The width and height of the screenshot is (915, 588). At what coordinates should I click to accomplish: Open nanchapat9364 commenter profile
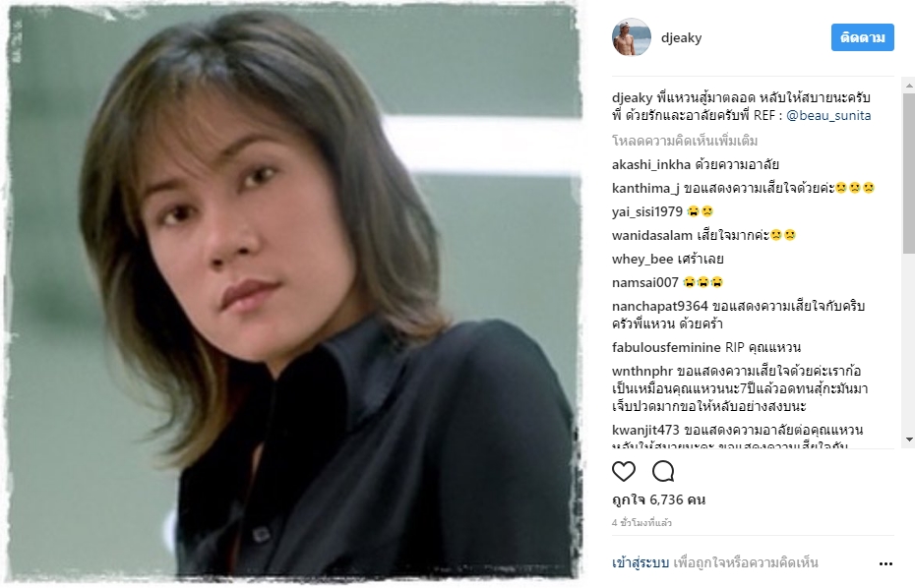click(x=659, y=306)
